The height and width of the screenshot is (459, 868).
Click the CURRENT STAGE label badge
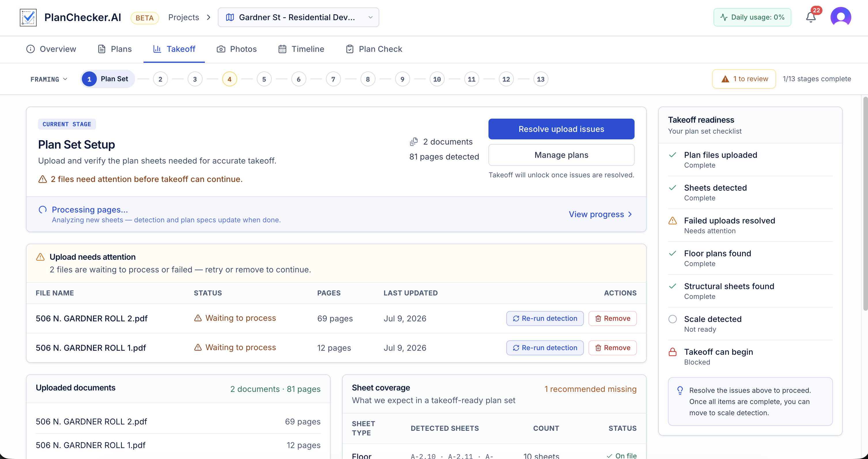tap(67, 124)
